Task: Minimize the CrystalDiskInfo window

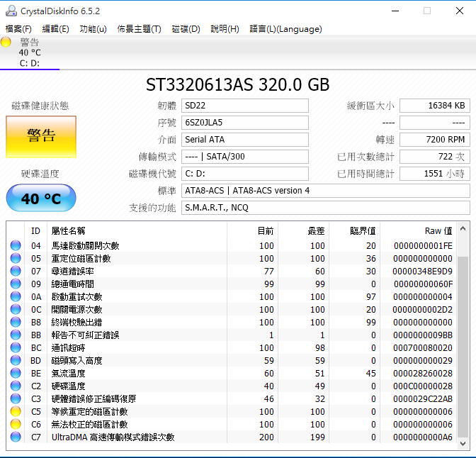Action: [395, 11]
